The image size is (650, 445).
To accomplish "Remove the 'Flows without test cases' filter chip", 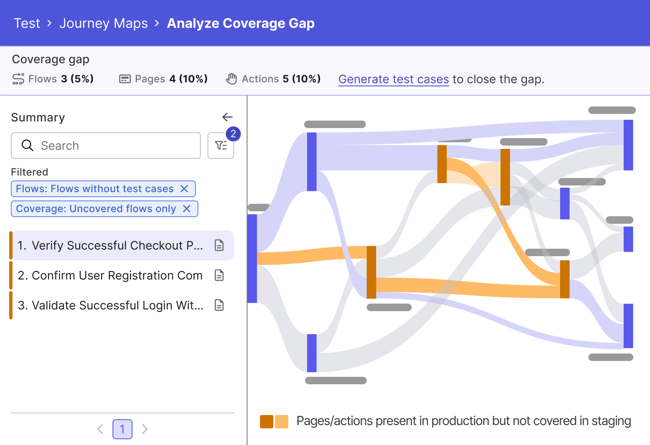I will pyautogui.click(x=184, y=189).
